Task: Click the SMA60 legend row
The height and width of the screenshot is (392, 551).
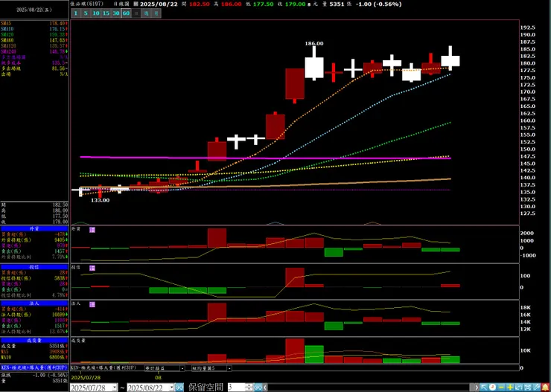Action: click(x=34, y=40)
